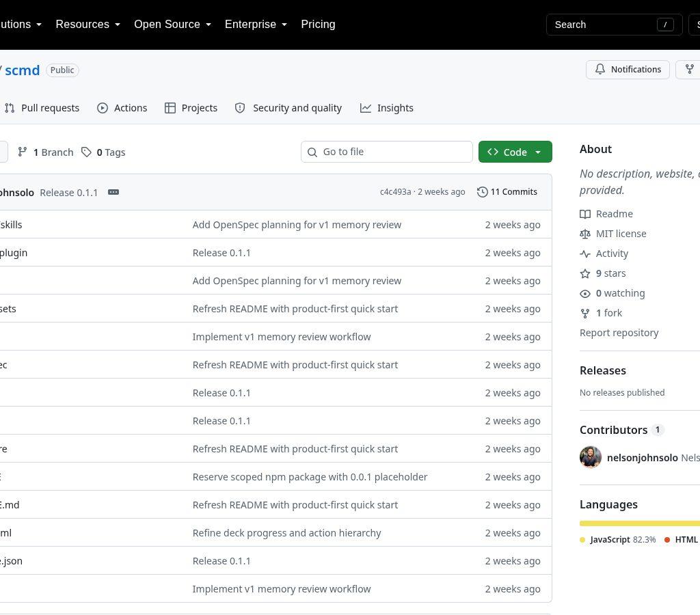This screenshot has width=700, height=615.
Task: Open the green Code dropdown button
Action: (515, 152)
